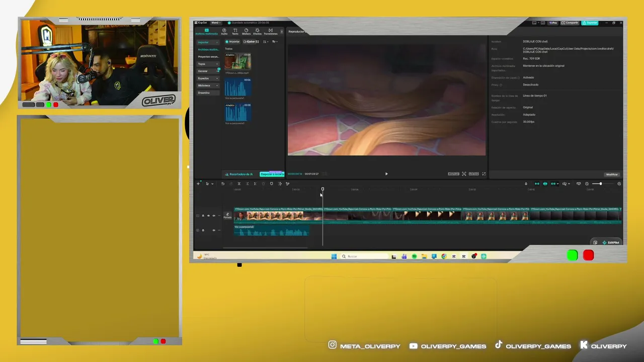Click the Modificar button
Image resolution: width=644 pixels, height=362 pixels.
coord(612,174)
